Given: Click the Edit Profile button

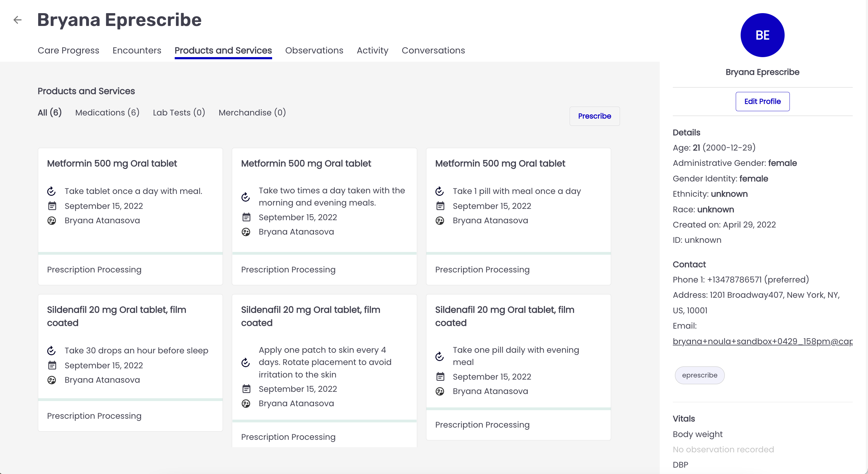Looking at the screenshot, I should pyautogui.click(x=762, y=101).
